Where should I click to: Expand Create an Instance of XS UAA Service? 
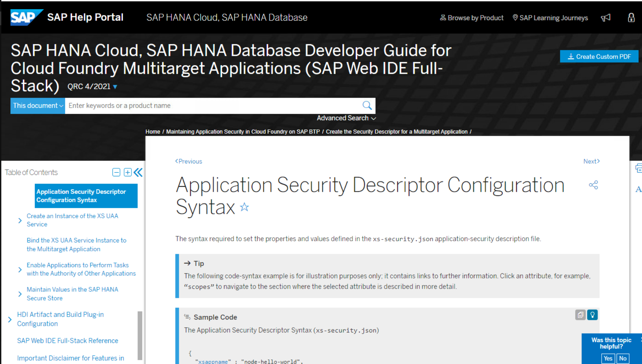click(20, 220)
